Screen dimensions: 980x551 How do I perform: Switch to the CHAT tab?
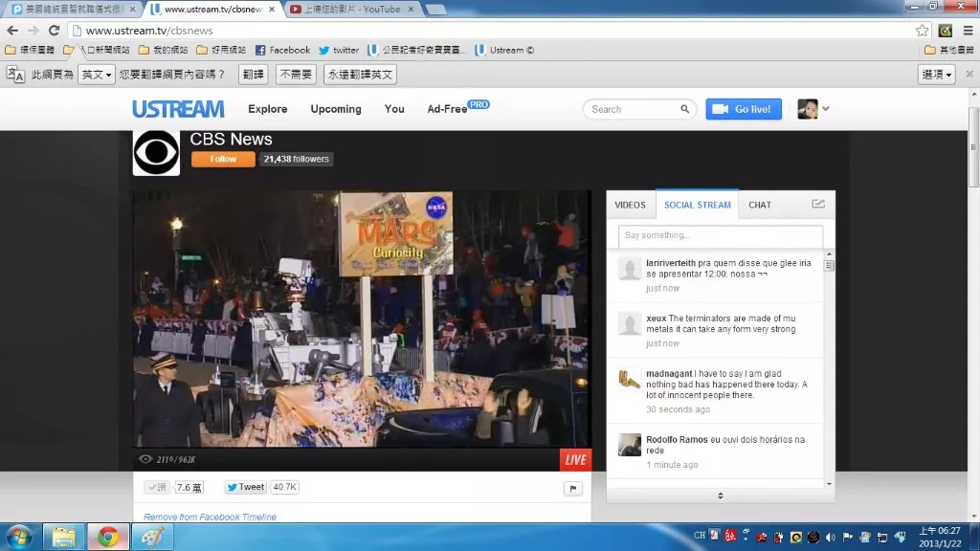(760, 205)
